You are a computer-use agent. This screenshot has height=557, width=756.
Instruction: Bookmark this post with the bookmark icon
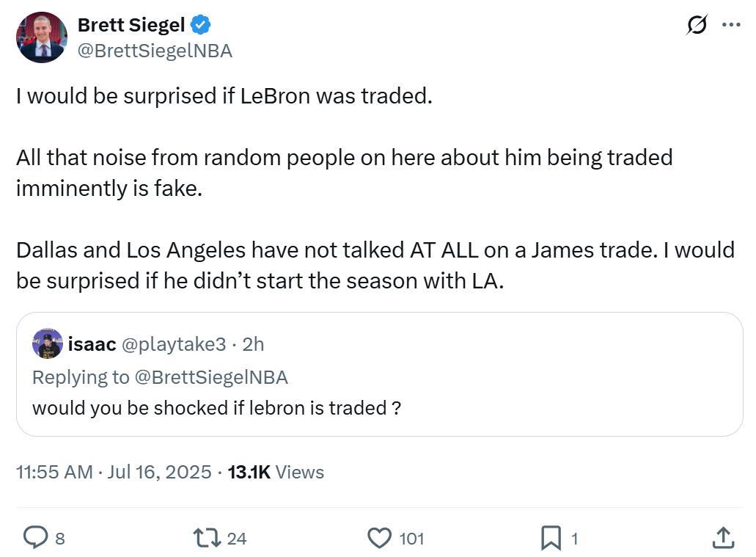(x=551, y=539)
